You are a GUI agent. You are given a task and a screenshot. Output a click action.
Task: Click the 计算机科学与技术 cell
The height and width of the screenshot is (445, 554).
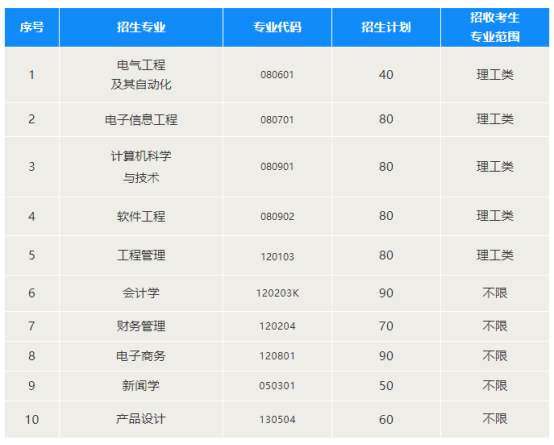(141, 166)
